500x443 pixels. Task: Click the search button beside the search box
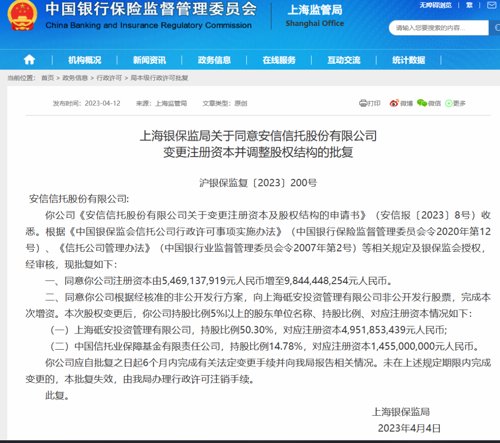pos(495,28)
